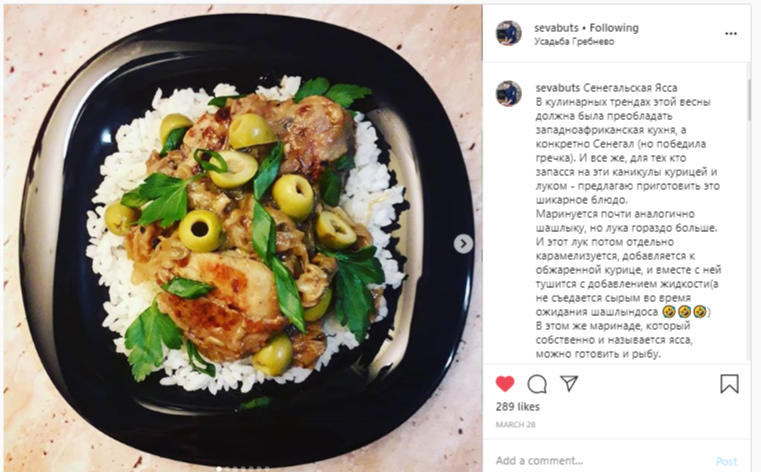761x472 pixels.
Task: Open sevabuts profile picture in header
Action: click(x=509, y=33)
